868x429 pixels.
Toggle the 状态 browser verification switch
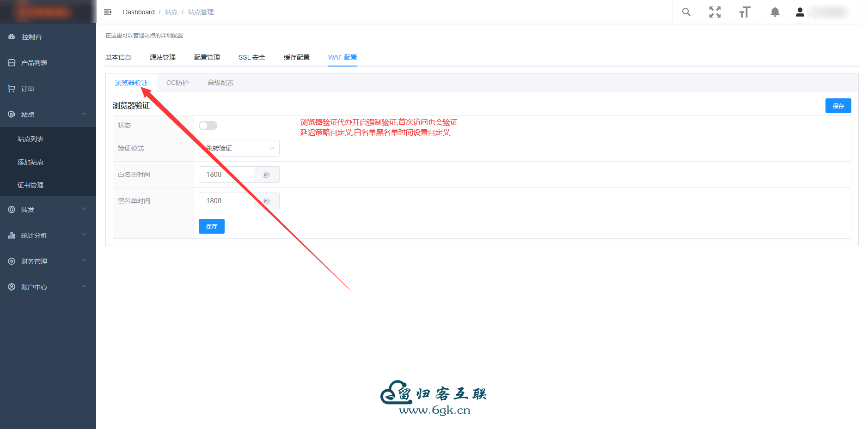(x=208, y=126)
